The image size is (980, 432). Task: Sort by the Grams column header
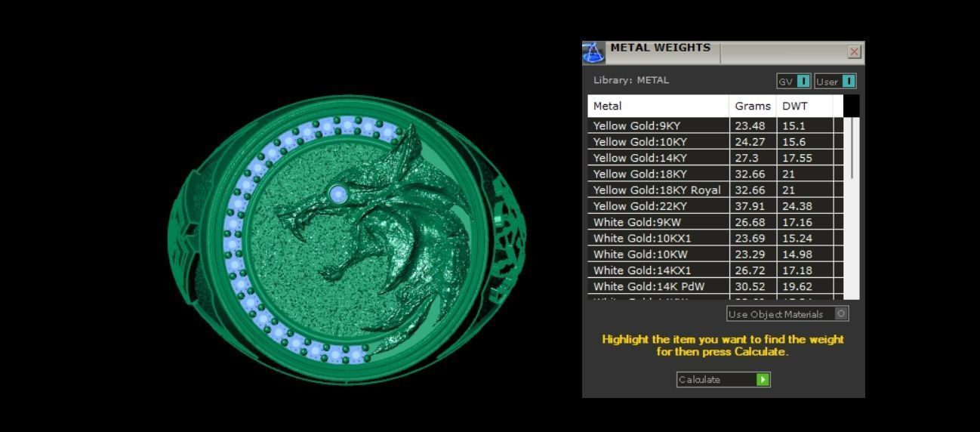[x=753, y=106]
